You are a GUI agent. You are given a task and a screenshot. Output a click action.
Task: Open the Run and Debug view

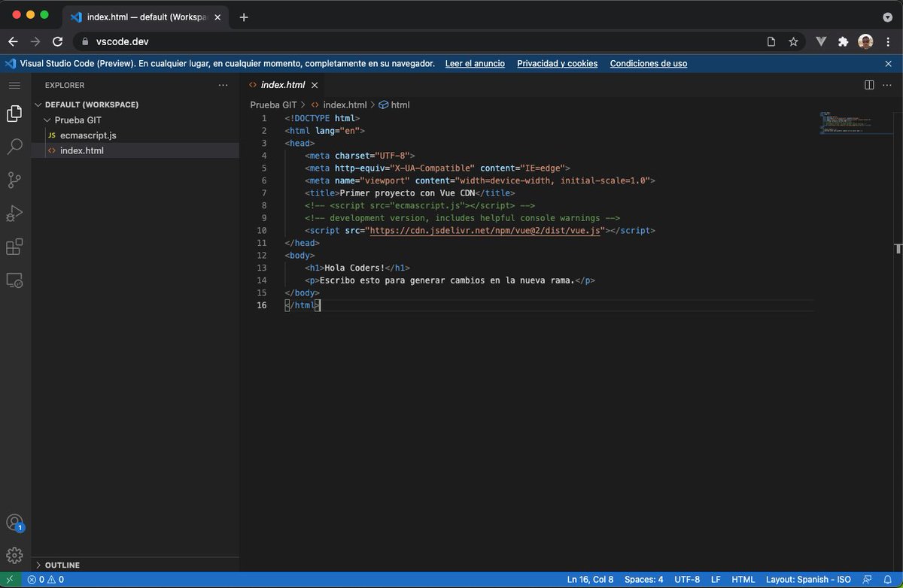pyautogui.click(x=14, y=214)
